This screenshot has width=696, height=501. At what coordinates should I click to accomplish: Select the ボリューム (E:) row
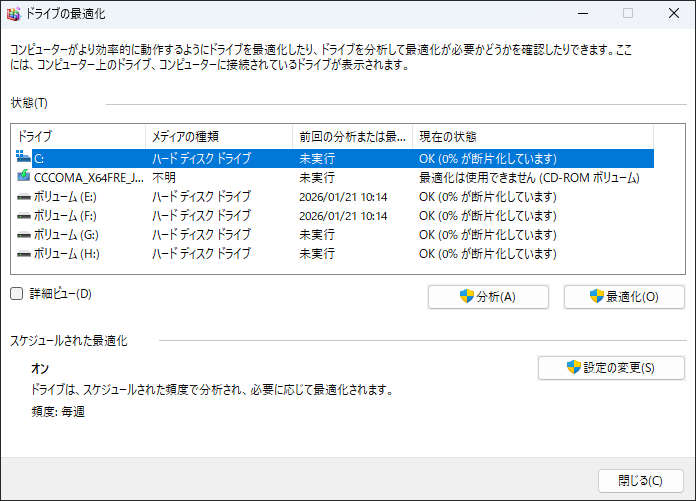pos(335,197)
